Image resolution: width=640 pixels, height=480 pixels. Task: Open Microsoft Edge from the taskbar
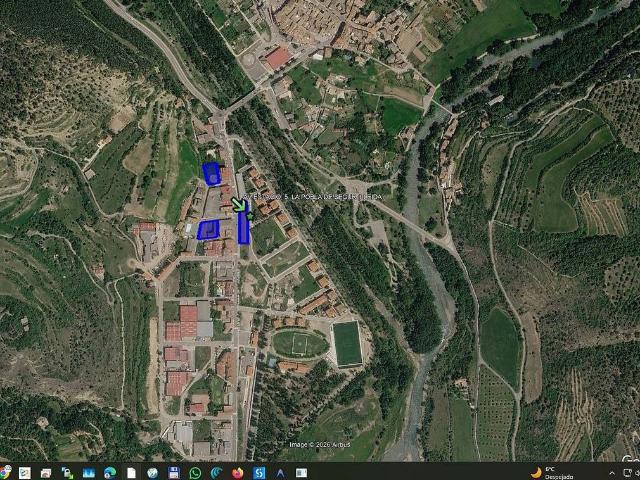(x=110, y=473)
